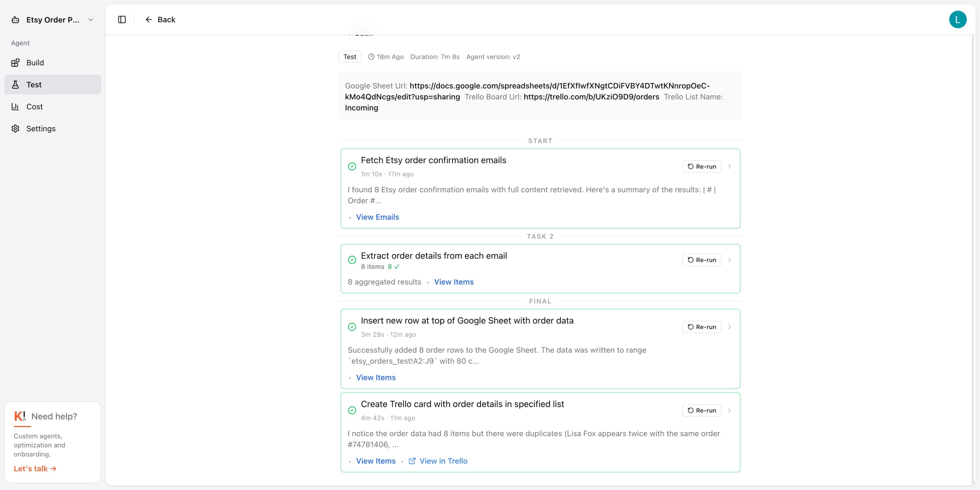The height and width of the screenshot is (490, 980).
Task: Click the Test flask icon in sidebar
Action: click(15, 84)
